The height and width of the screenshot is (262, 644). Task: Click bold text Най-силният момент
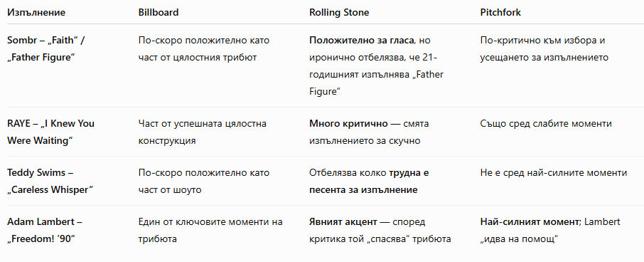tap(530, 222)
